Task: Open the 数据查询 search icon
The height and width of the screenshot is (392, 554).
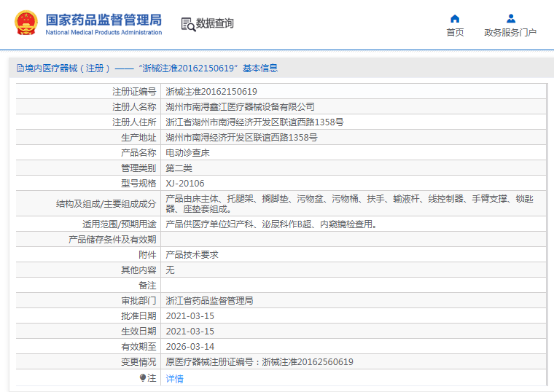Action: click(188, 24)
